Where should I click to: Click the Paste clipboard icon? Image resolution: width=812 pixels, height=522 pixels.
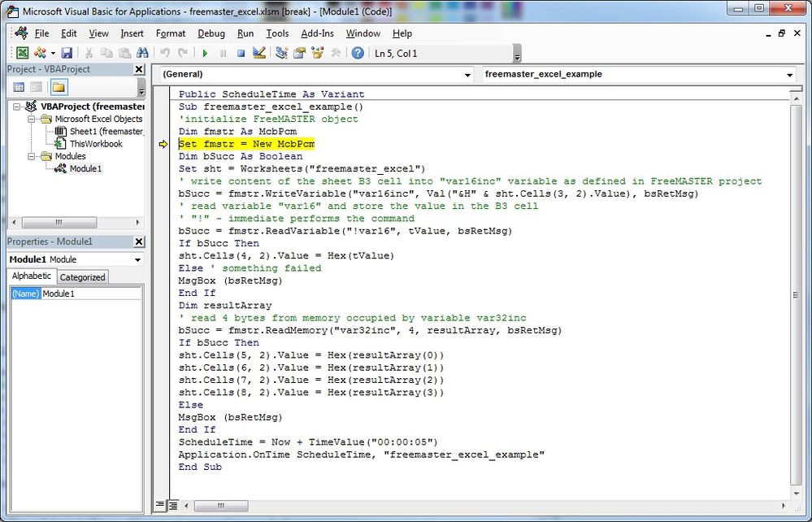click(x=124, y=53)
